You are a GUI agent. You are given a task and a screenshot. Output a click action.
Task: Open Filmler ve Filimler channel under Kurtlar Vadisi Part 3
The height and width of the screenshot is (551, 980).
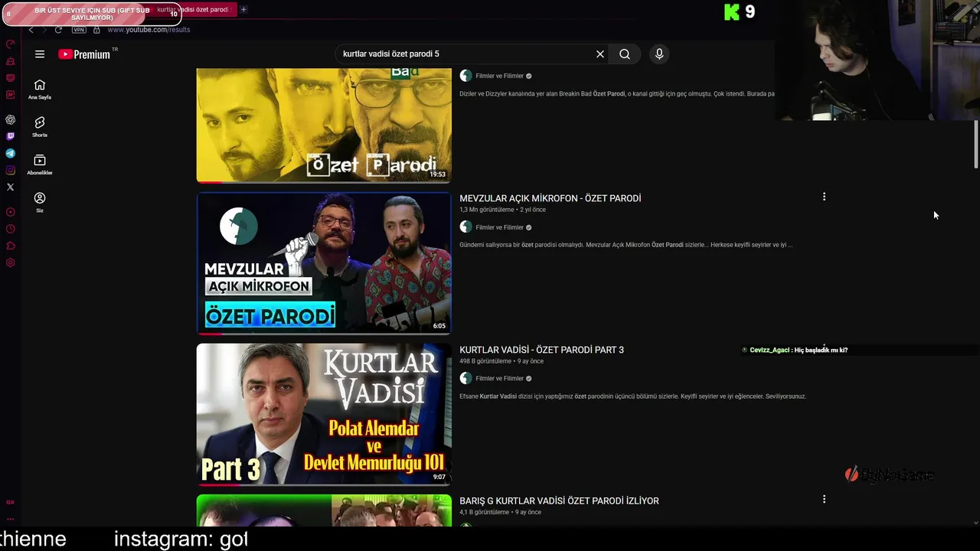pyautogui.click(x=500, y=378)
